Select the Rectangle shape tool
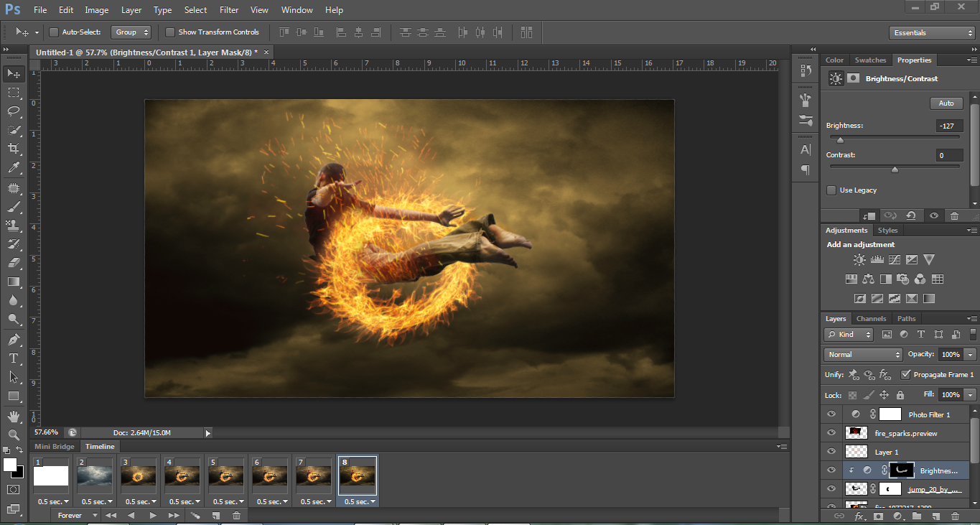This screenshot has width=980, height=525. coord(14,396)
